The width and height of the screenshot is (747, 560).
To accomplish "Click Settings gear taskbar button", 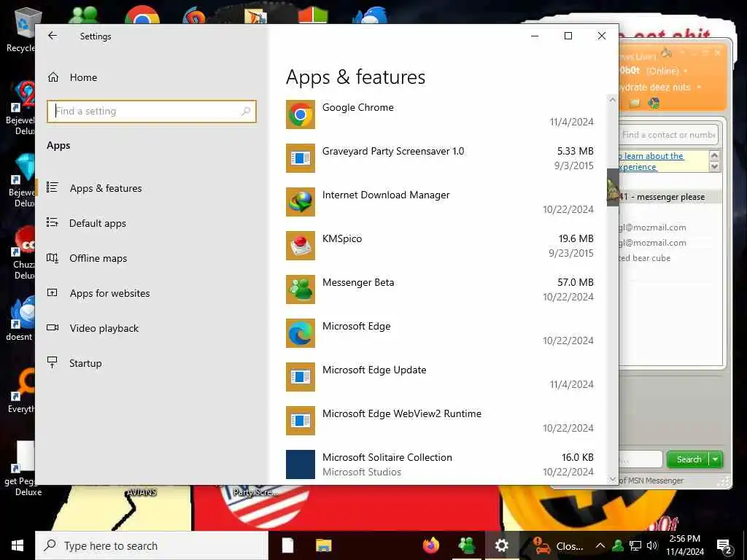I will point(501,545).
